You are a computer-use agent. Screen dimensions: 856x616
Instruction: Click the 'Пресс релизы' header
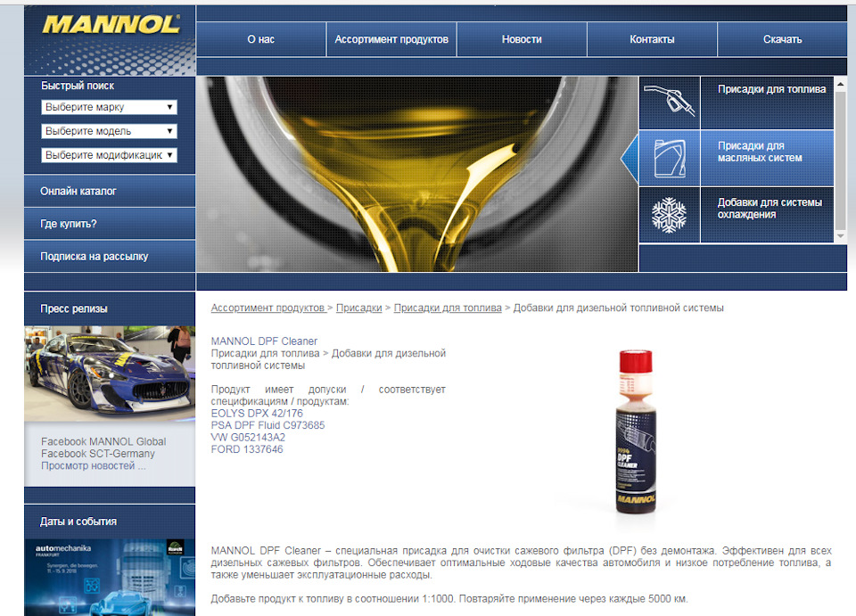(74, 308)
